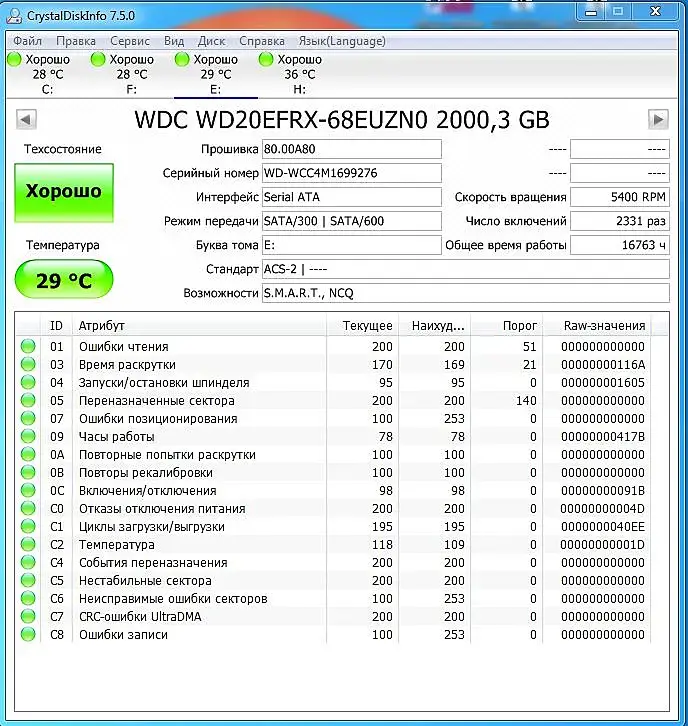Click the green Хорошо health status button
The width and height of the screenshot is (688, 726).
(x=64, y=193)
